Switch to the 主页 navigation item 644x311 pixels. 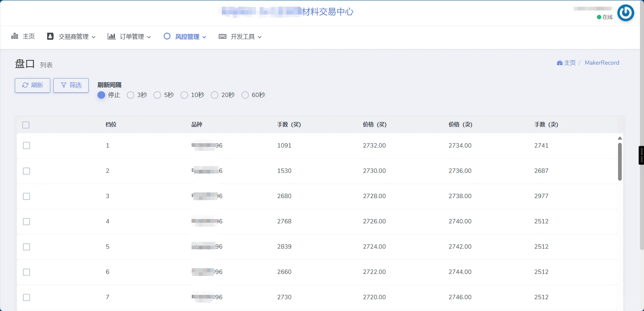click(x=28, y=36)
